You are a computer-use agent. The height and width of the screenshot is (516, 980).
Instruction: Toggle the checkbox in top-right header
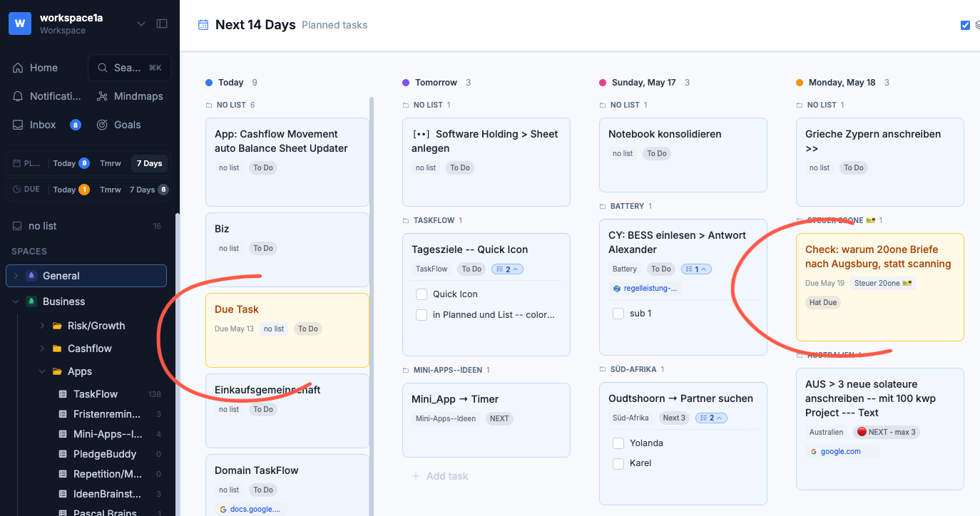click(965, 25)
